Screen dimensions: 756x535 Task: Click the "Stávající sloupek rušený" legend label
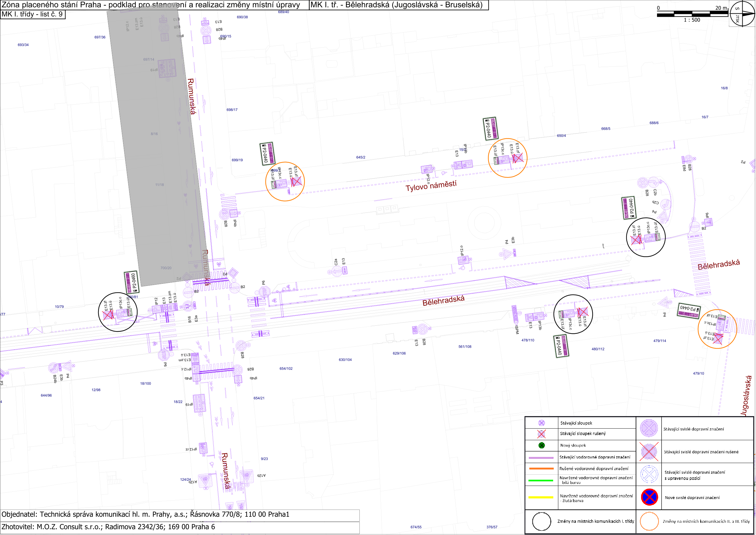(x=583, y=433)
